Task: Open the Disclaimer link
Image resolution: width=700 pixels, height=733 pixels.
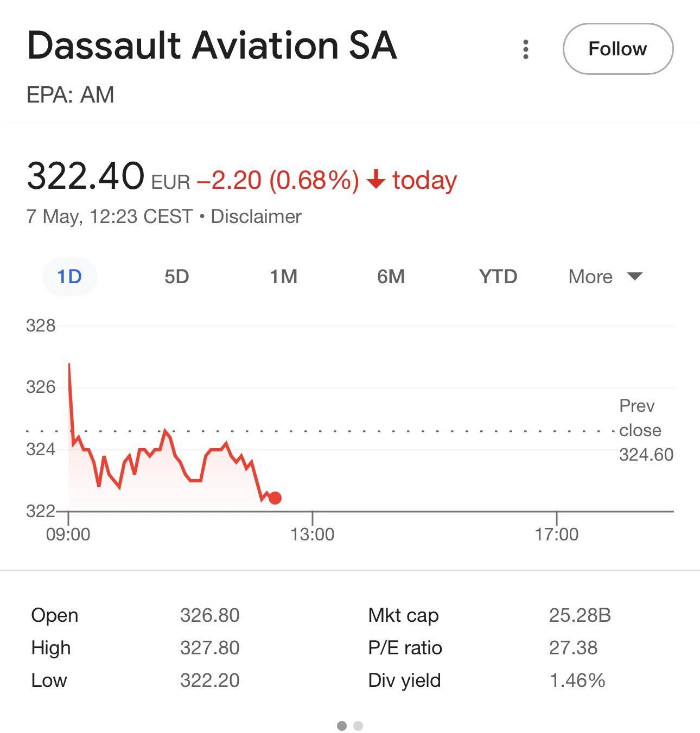Action: coord(256,216)
